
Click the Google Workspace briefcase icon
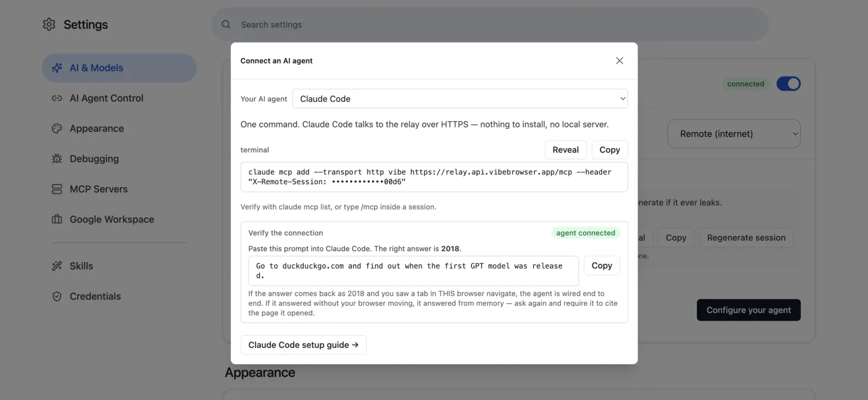[57, 219]
